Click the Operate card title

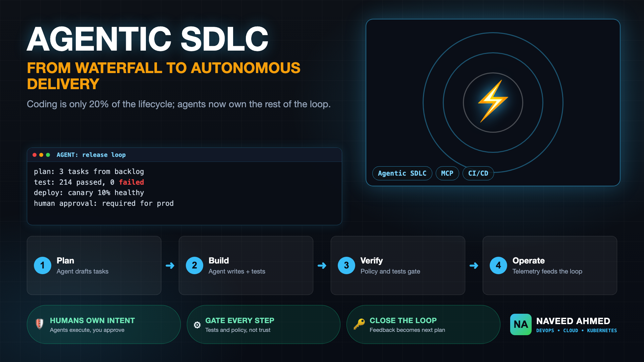[x=529, y=261]
